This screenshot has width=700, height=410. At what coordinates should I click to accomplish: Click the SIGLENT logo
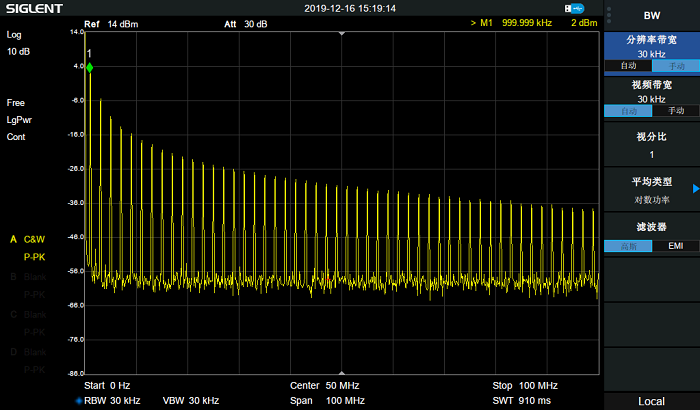pos(34,8)
